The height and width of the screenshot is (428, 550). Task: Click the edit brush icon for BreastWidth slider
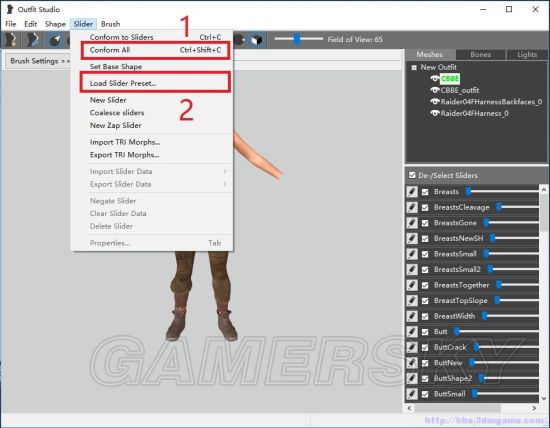tap(412, 316)
